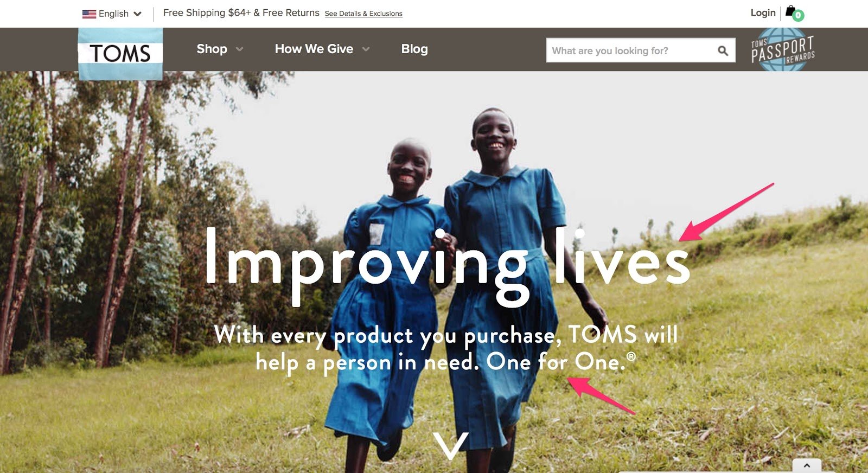Click the US flag language icon
The height and width of the screenshot is (473, 868).
tap(89, 14)
